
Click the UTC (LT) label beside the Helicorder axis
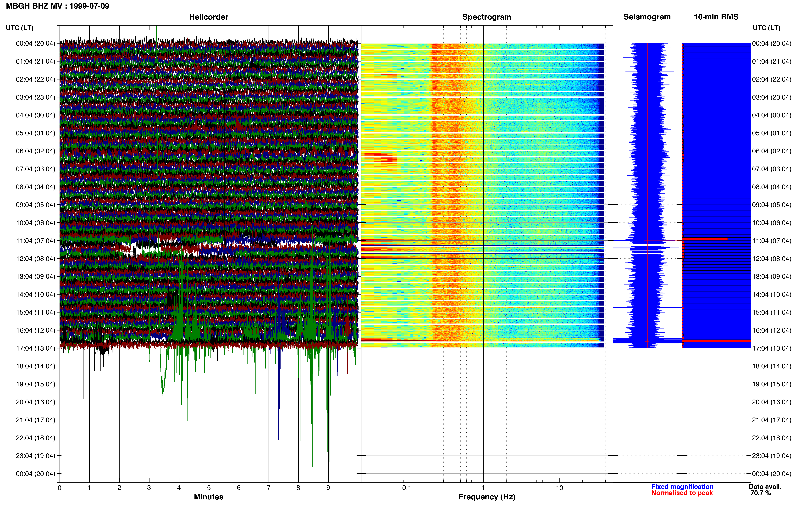(19, 28)
